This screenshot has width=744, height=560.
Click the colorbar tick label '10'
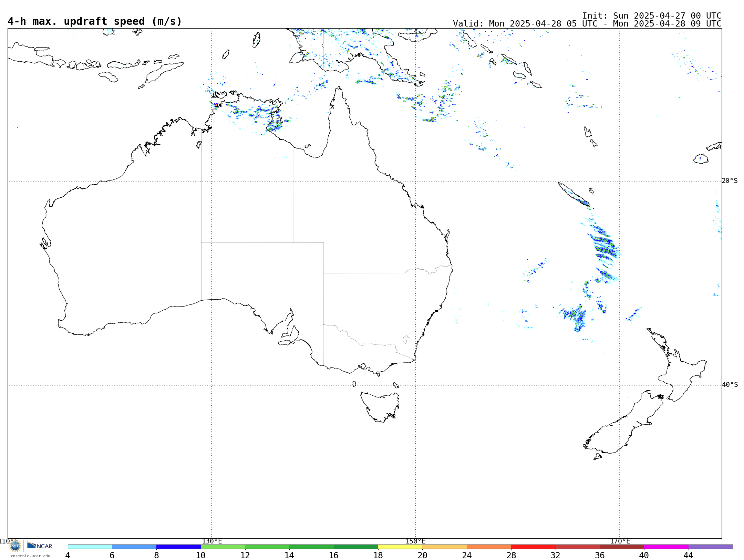201,556
